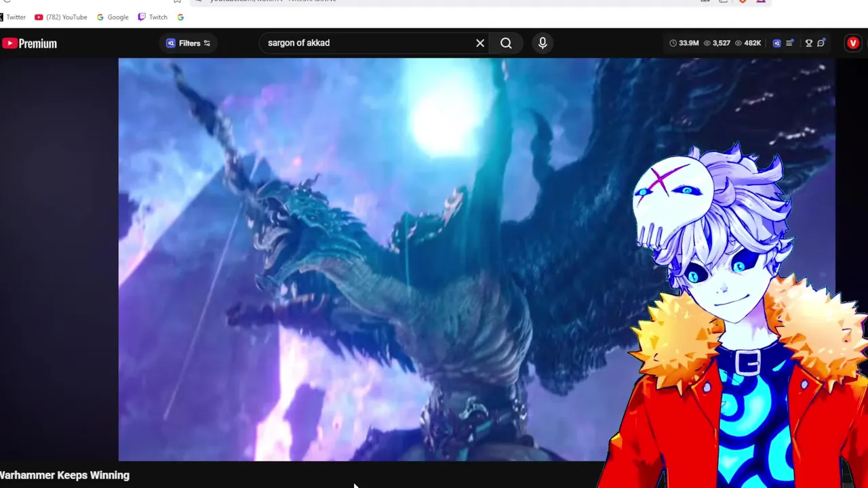Click the 33.9M clock stat

tap(684, 43)
